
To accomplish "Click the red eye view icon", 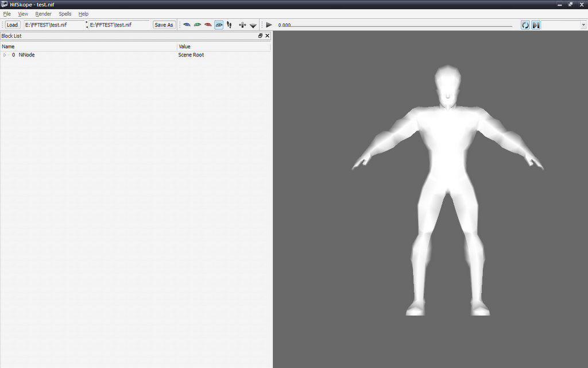I will (208, 25).
